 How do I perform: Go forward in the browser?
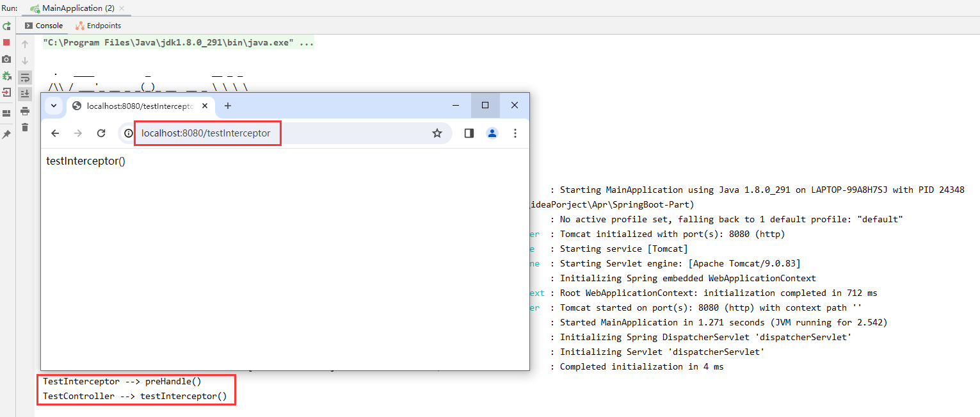point(78,133)
